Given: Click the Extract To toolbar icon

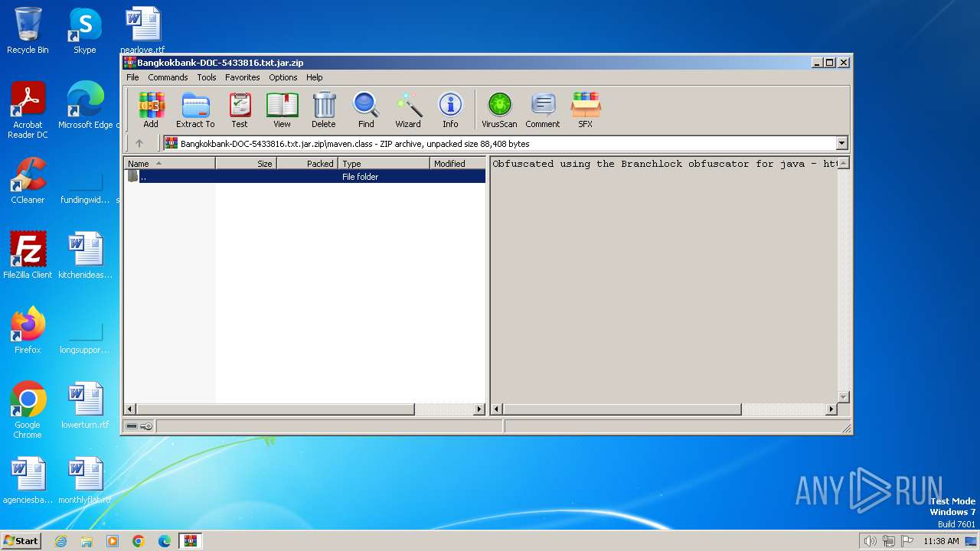Looking at the screenshot, I should point(195,109).
